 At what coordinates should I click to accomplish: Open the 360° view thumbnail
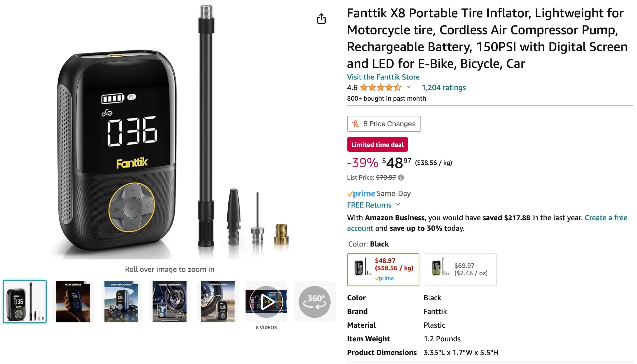click(x=315, y=302)
